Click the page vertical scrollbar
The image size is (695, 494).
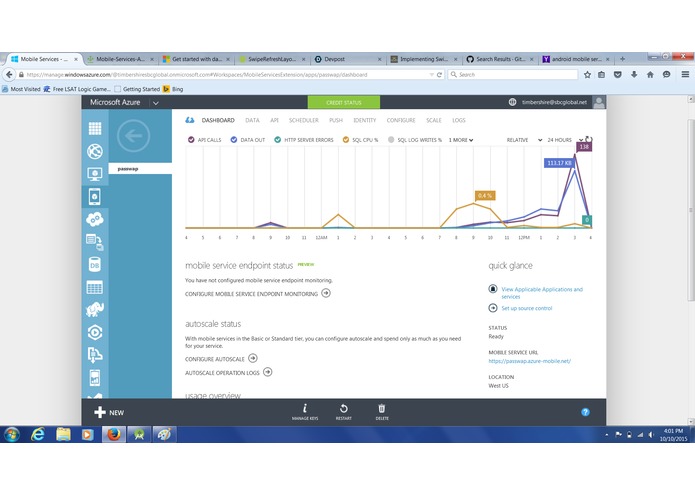point(691,210)
